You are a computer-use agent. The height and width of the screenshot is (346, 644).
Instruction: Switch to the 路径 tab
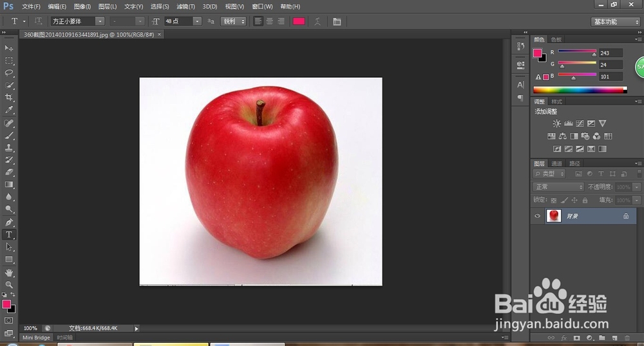(574, 163)
